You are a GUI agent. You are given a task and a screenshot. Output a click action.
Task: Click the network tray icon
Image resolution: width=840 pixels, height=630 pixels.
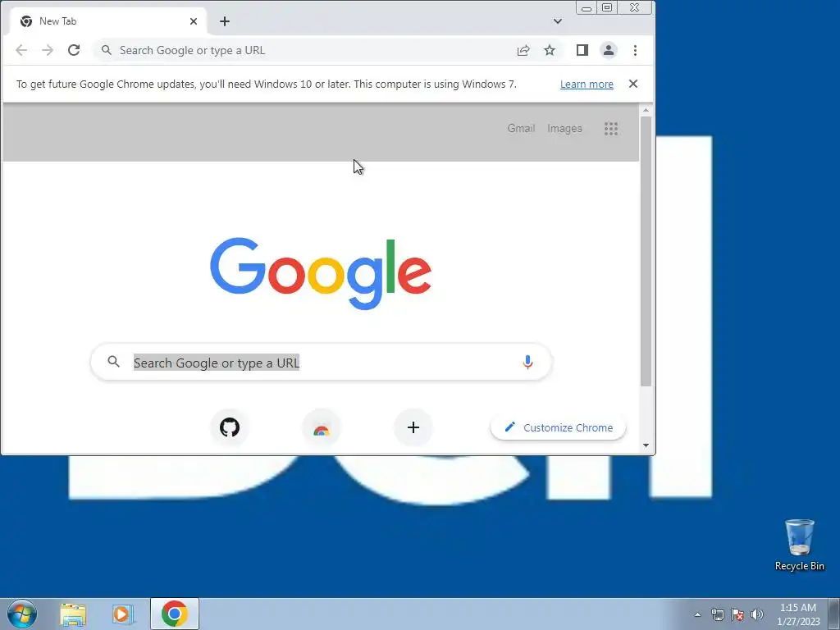pos(717,614)
